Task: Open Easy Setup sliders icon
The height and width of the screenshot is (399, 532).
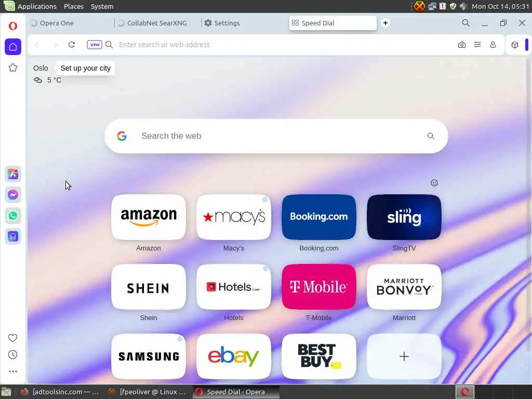Action: coord(477,45)
